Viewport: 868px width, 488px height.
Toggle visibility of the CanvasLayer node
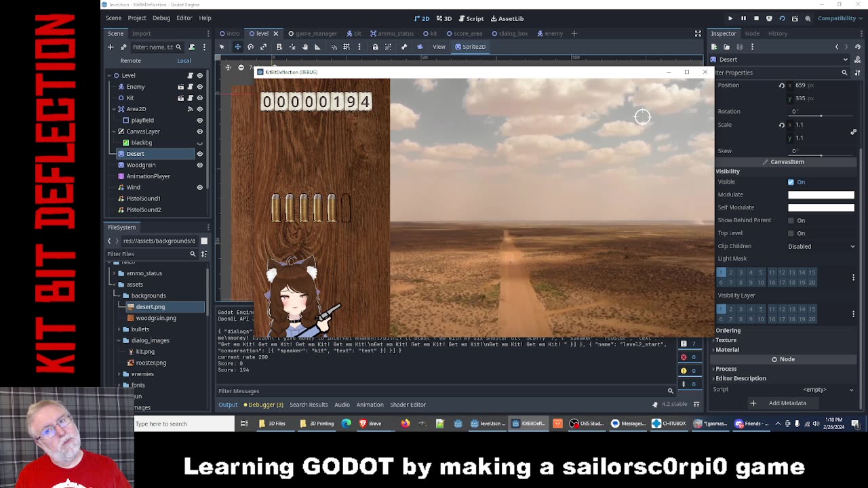pos(199,131)
